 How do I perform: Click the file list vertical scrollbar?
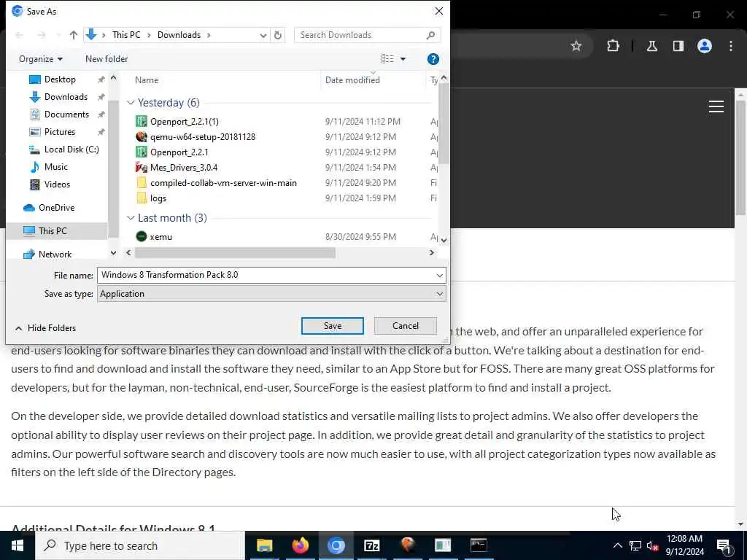pos(444,124)
